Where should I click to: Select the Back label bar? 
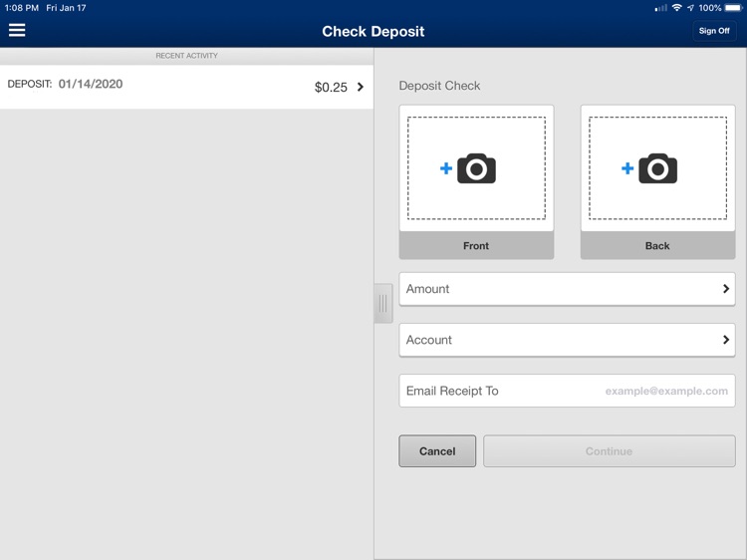tap(658, 245)
